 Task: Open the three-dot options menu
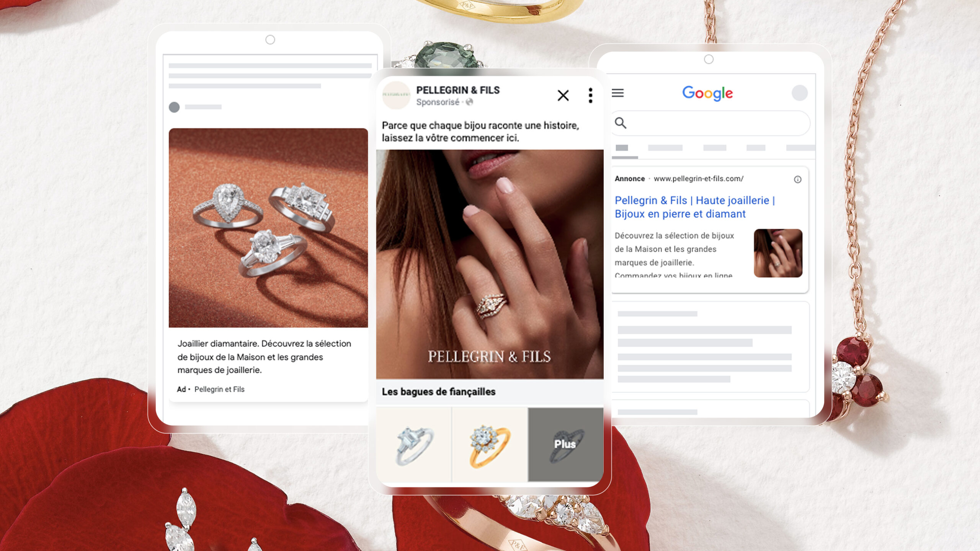click(x=590, y=95)
